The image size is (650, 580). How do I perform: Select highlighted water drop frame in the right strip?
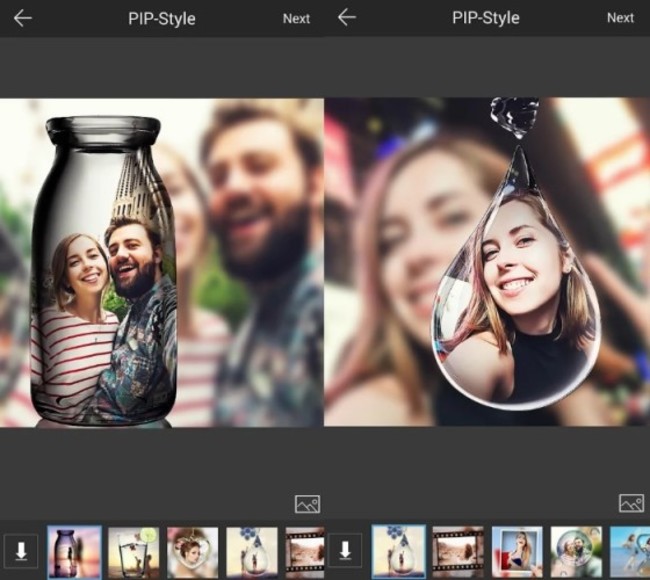coord(398,552)
